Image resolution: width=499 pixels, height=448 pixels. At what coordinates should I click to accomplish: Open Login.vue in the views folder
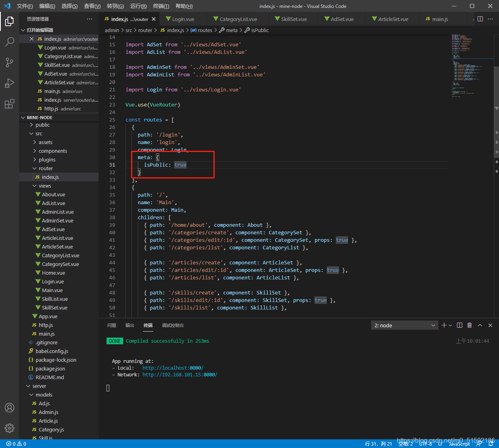point(53,282)
